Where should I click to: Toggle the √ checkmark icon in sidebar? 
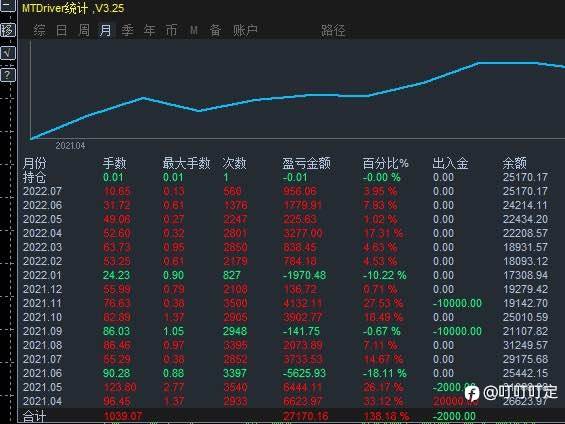(8, 53)
